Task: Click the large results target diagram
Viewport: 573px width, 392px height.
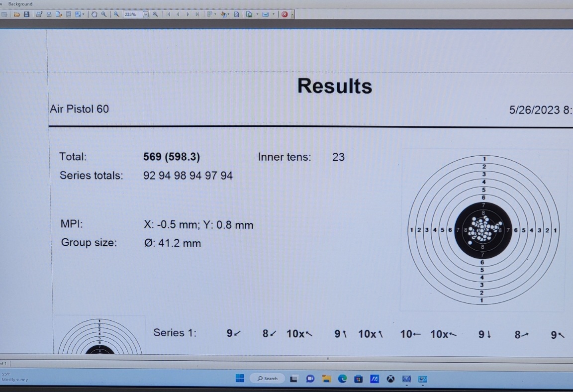Action: 483,230
